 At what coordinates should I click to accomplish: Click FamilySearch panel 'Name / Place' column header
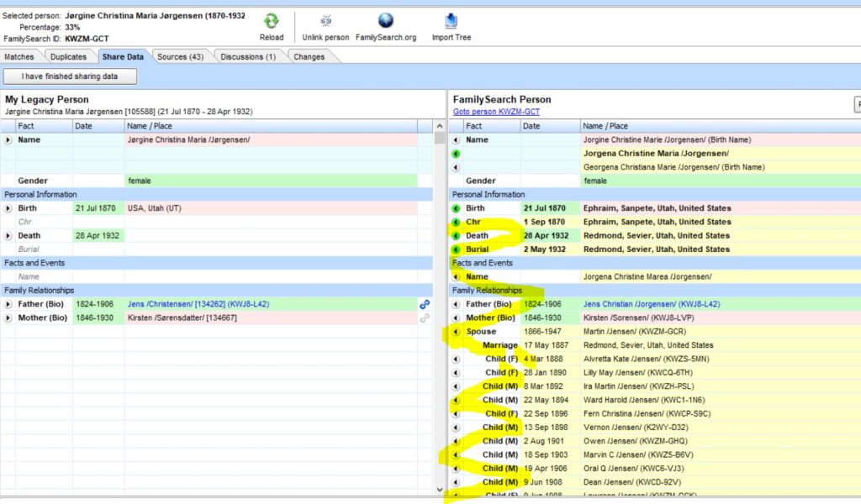coord(721,126)
